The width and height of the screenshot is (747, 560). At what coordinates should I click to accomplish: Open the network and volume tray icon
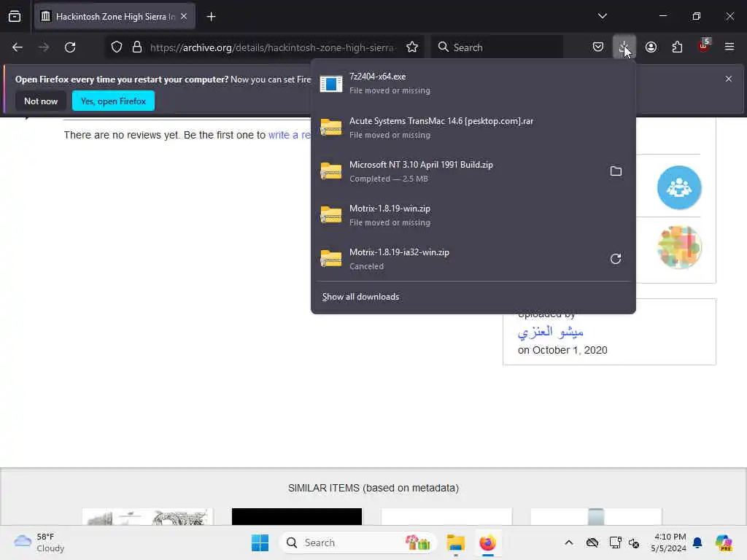point(634,542)
